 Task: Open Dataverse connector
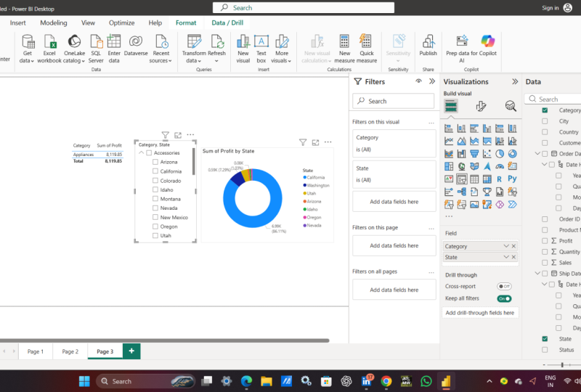(136, 45)
